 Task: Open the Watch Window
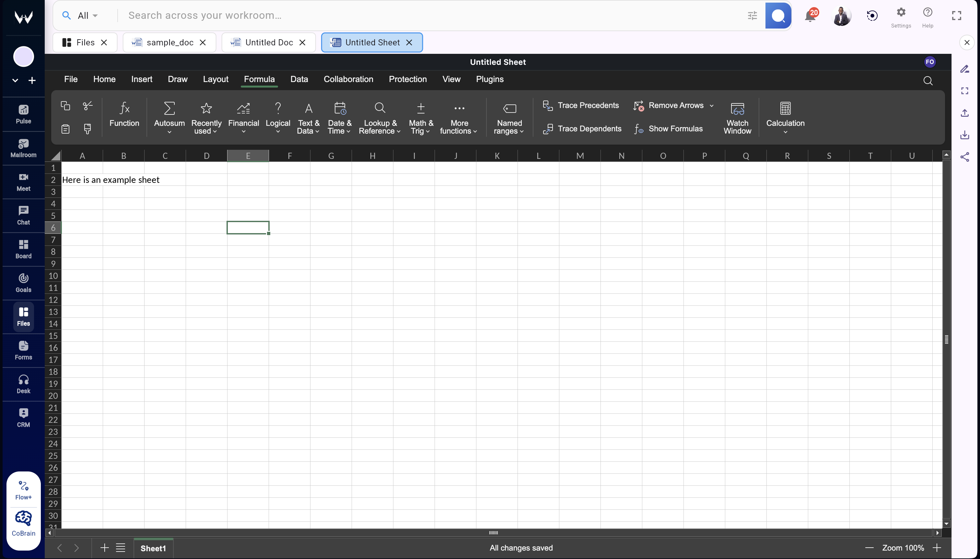(x=737, y=117)
